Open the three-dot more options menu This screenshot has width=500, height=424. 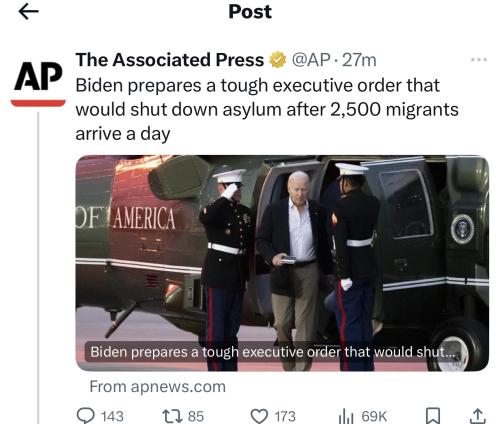click(479, 60)
